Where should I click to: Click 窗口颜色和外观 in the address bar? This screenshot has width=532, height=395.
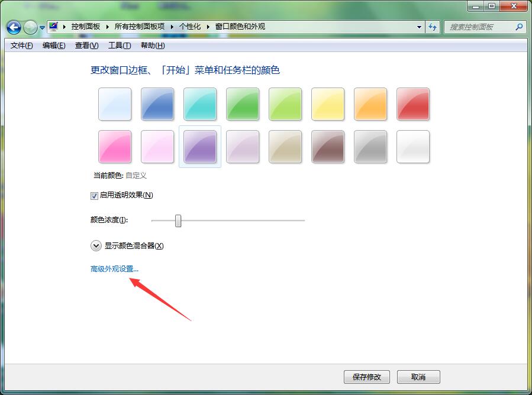pyautogui.click(x=240, y=27)
